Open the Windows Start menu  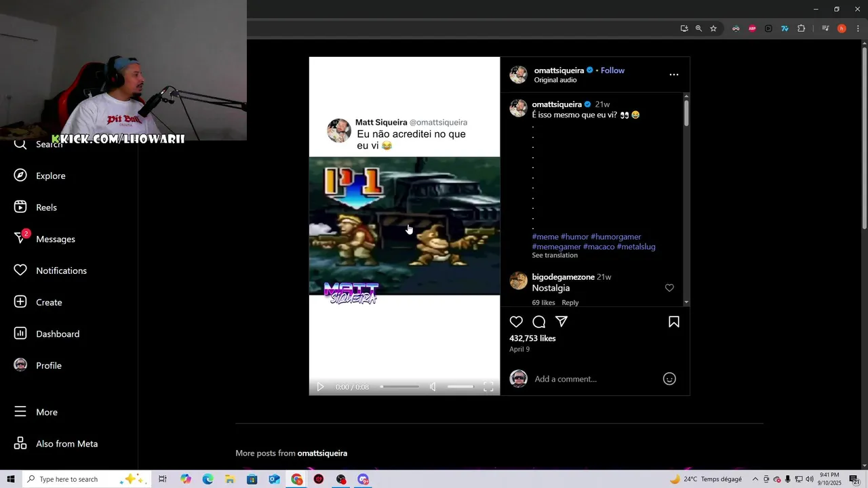(x=11, y=479)
